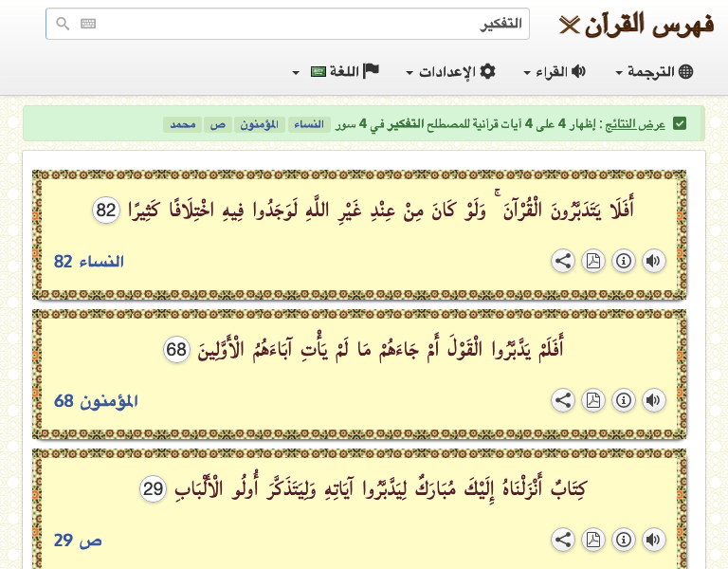
Task: Select the المؤمنون surah tag
Action: [x=260, y=124]
